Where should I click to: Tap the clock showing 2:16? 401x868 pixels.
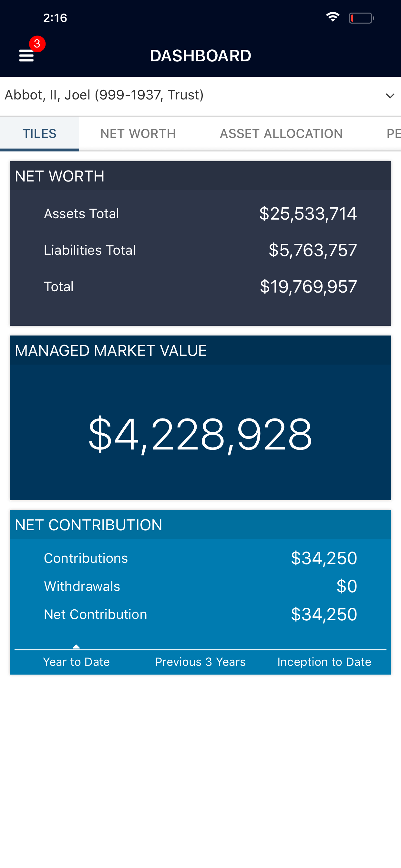pyautogui.click(x=55, y=18)
